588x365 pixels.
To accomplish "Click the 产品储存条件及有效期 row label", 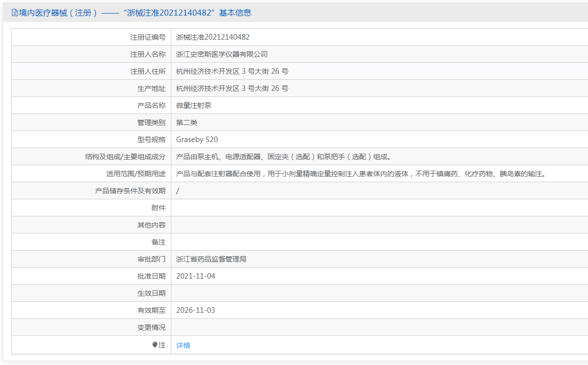I will click(x=130, y=191).
